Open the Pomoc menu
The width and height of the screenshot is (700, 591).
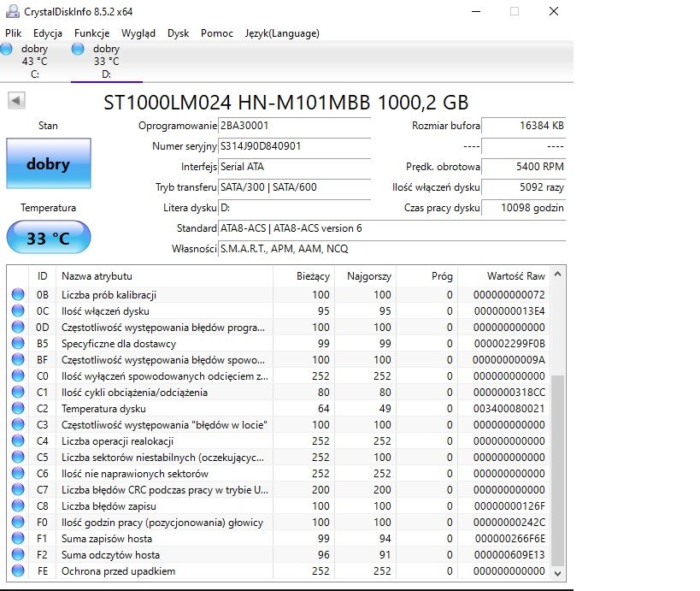(x=216, y=33)
